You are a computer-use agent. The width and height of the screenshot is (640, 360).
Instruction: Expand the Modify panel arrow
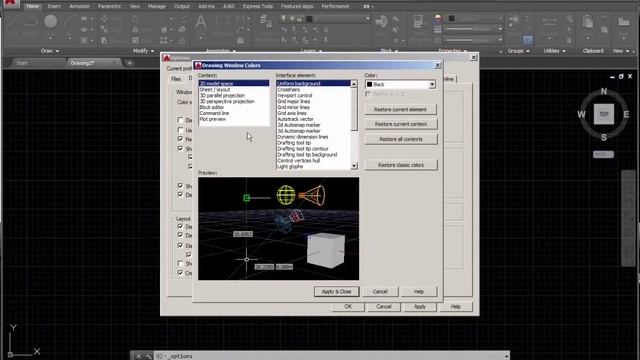(153, 51)
